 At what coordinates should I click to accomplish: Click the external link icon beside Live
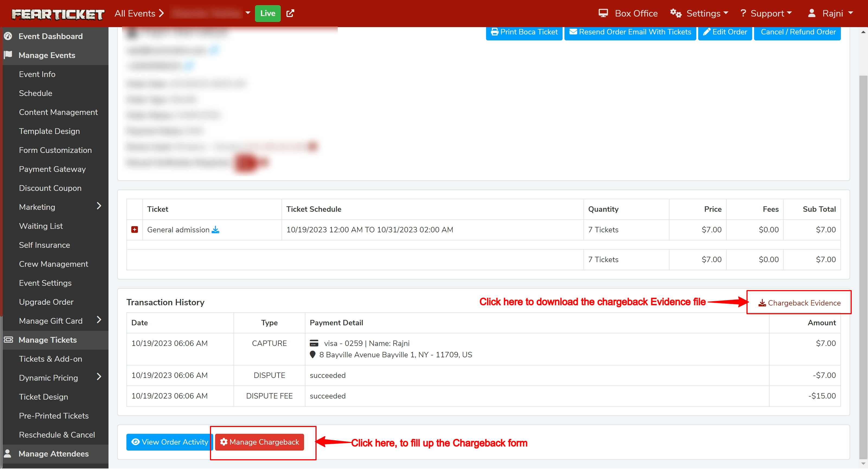tap(290, 14)
